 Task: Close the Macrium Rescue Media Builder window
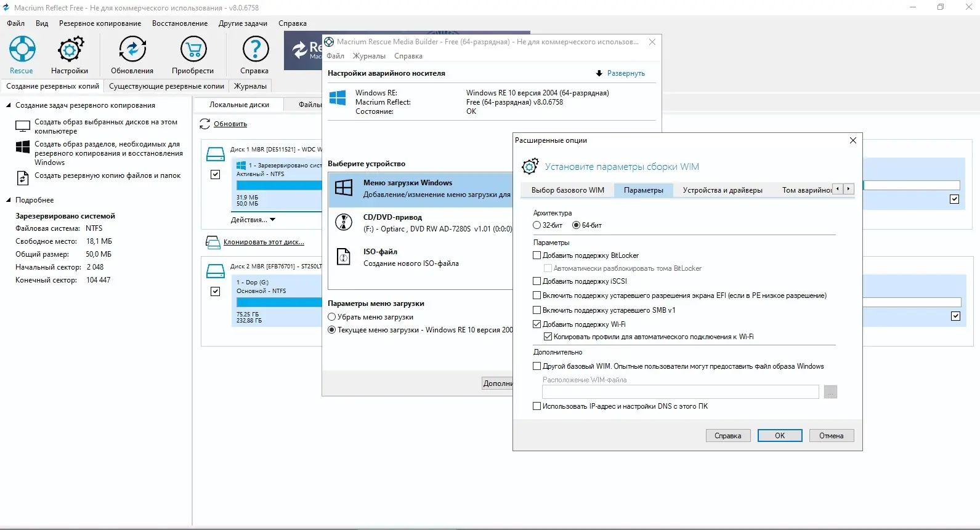[652, 42]
